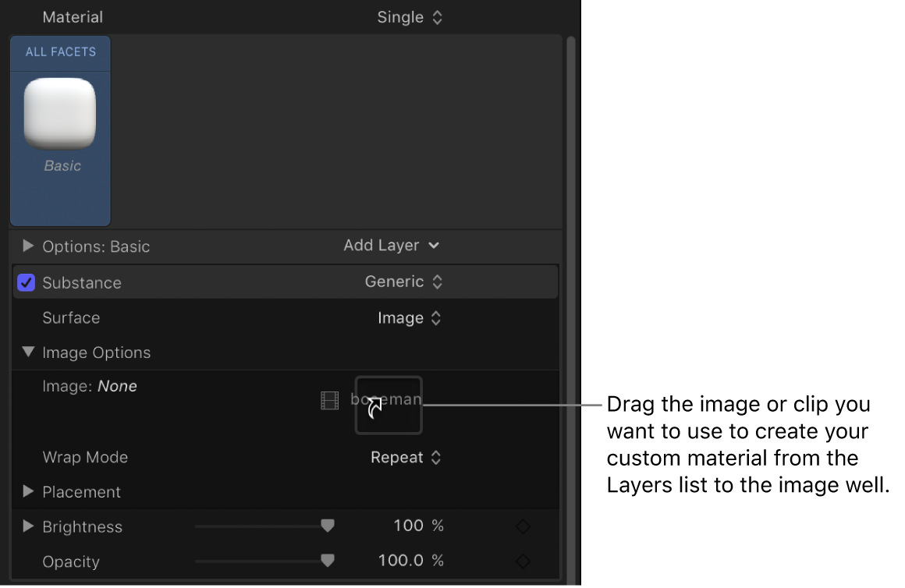Change Wrap Mode from Repeat
This screenshot has height=588, width=905.
pos(406,458)
